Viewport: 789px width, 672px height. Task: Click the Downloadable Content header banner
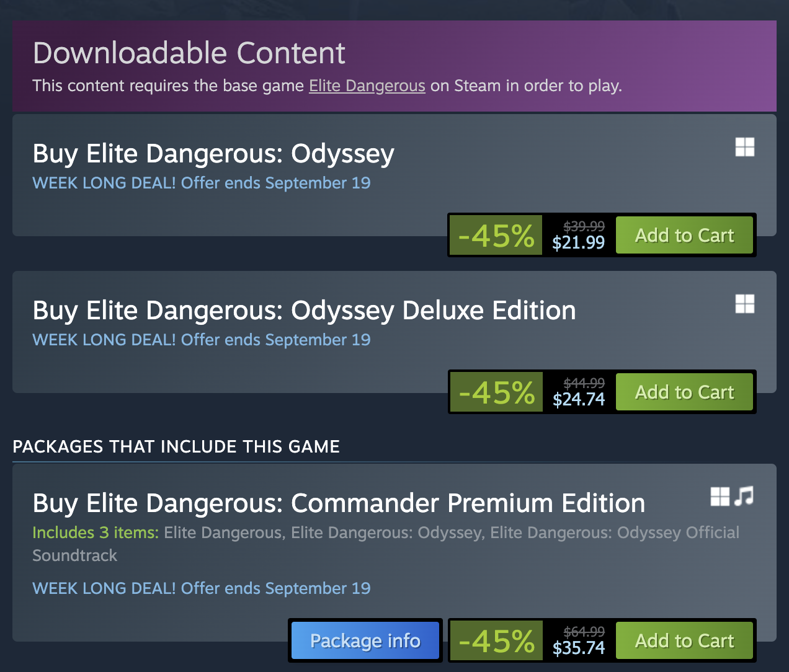click(394, 66)
